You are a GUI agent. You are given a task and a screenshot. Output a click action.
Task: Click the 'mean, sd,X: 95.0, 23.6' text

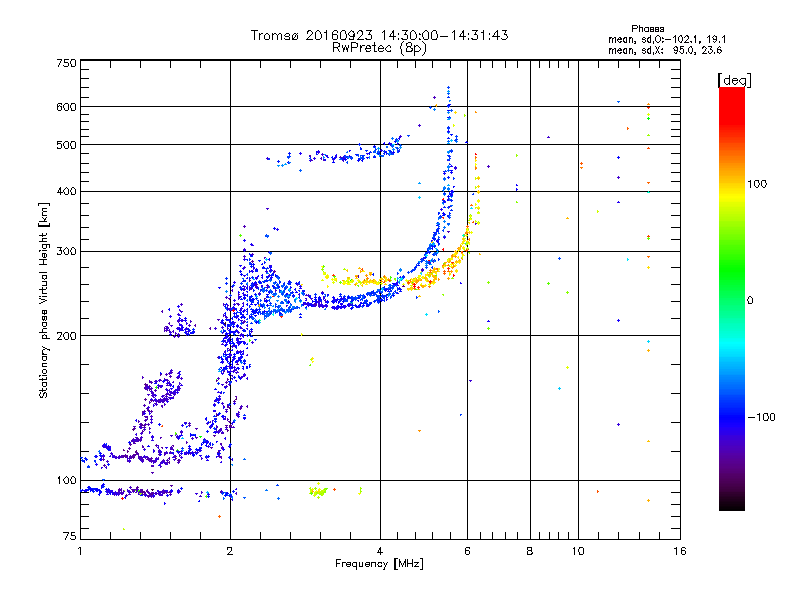665,50
